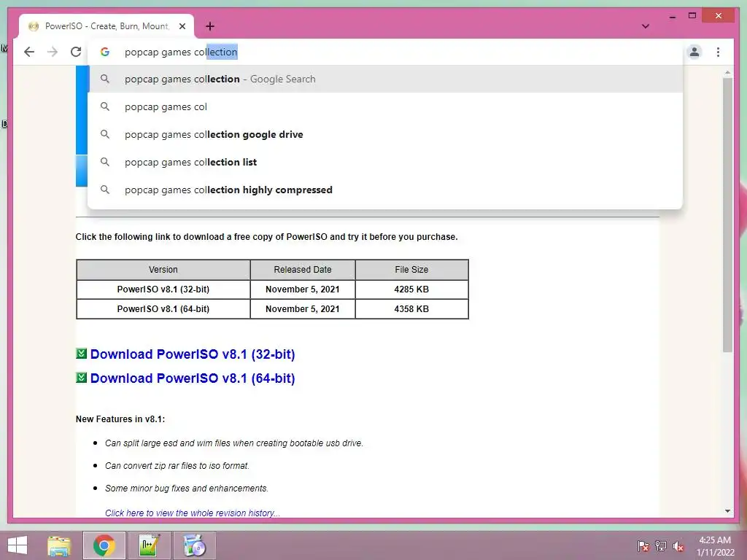Click green download icon beside 32-bit link
Viewport: 747px width, 560px height.
click(x=82, y=354)
